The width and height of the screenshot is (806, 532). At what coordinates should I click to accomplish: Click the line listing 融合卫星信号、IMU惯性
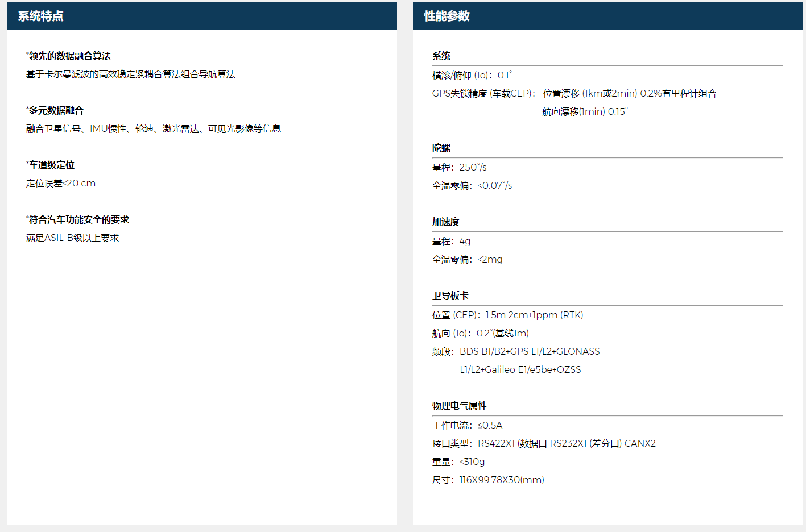pyautogui.click(x=154, y=129)
